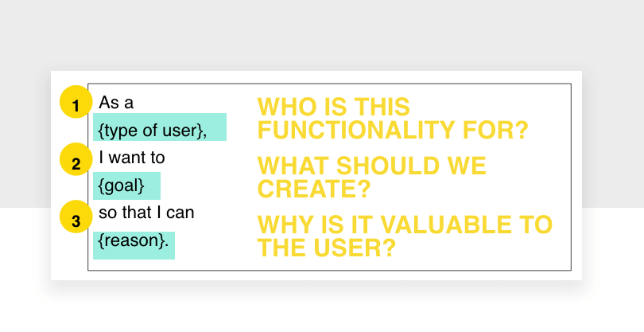Click 'FUNCTIONALITY FOR?' heading line
This screenshot has height=332, width=644.
[393, 130]
